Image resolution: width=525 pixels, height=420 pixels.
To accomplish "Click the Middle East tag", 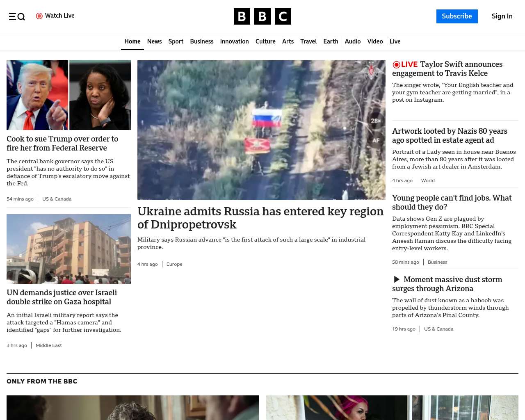I will click(49, 345).
